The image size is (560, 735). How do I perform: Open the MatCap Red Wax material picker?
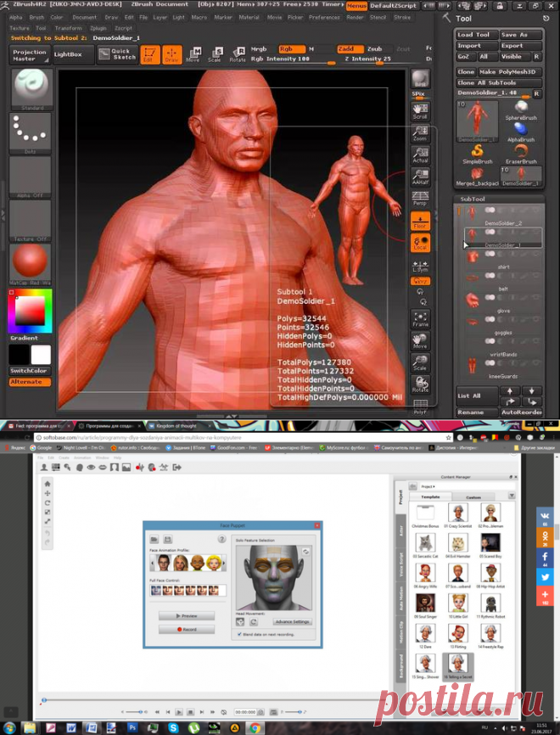pos(30,265)
